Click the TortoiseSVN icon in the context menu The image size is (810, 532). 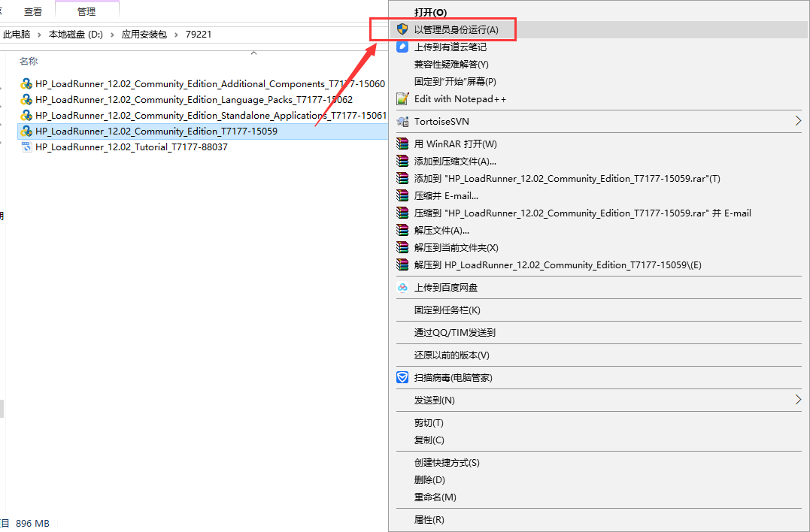tap(402, 121)
